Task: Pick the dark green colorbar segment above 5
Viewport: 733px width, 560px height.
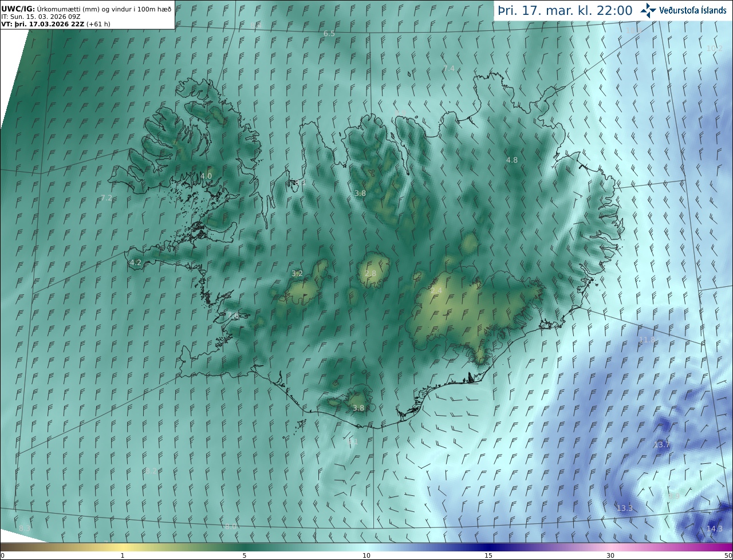Action: click(245, 547)
